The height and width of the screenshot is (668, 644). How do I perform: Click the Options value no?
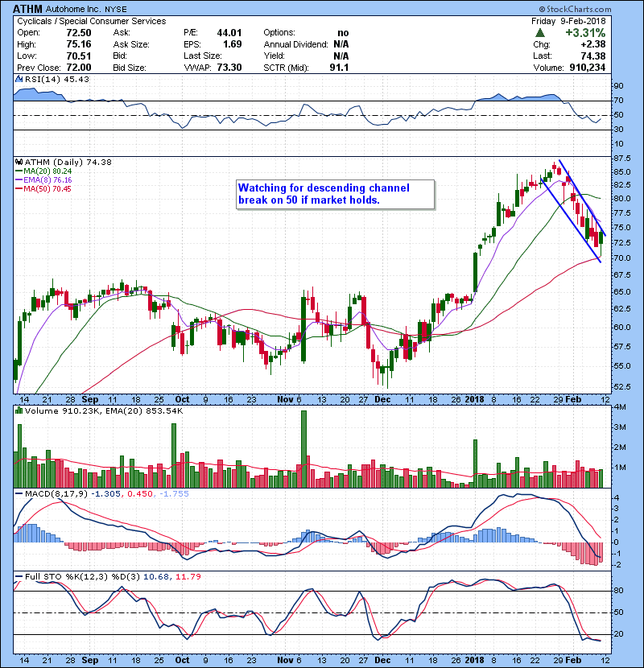point(343,33)
